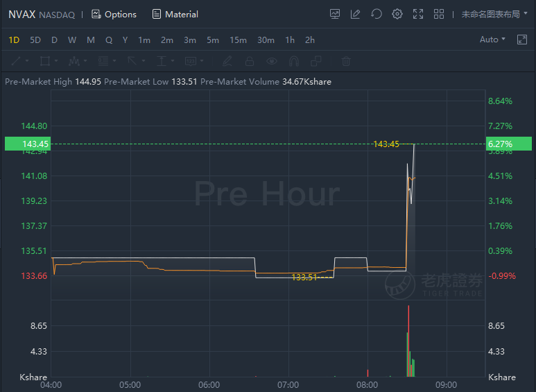Delete drawings with the trash icon
The image size is (536, 392).
click(346, 61)
